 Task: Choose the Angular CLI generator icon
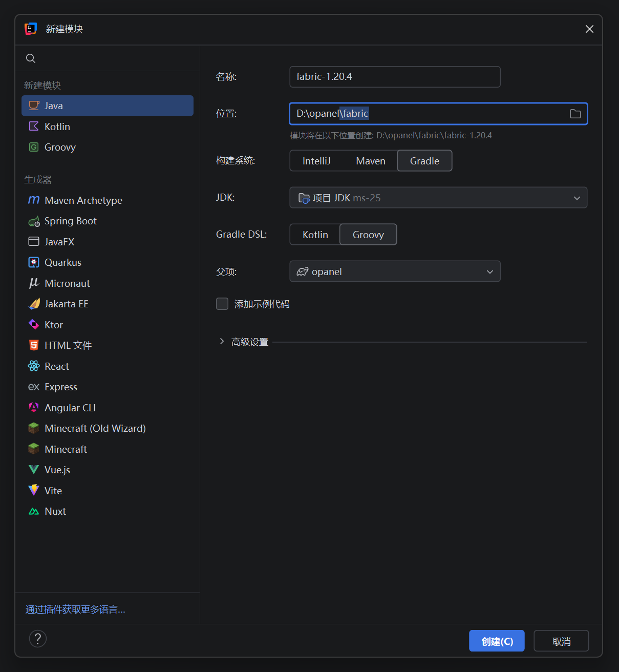[34, 407]
